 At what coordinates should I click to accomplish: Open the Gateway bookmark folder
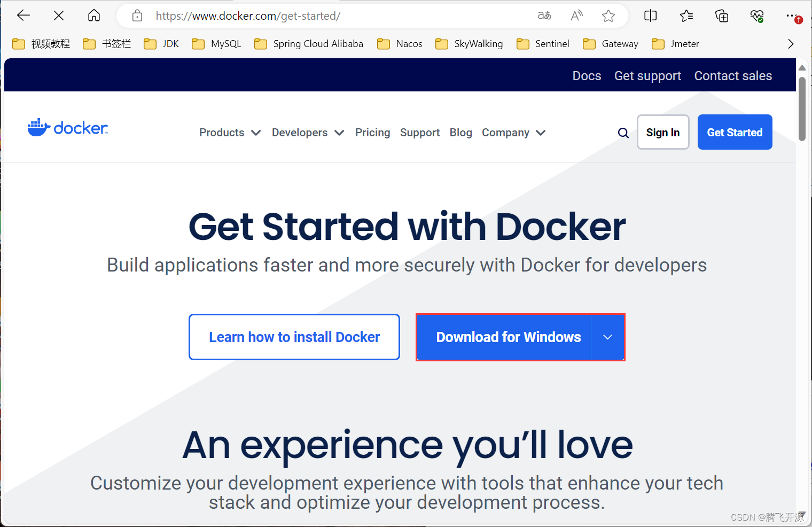(611, 44)
